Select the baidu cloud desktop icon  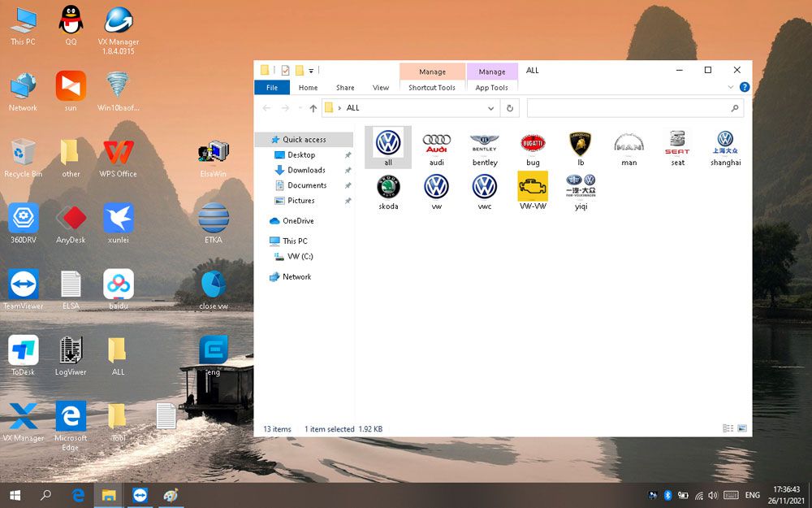pyautogui.click(x=119, y=289)
